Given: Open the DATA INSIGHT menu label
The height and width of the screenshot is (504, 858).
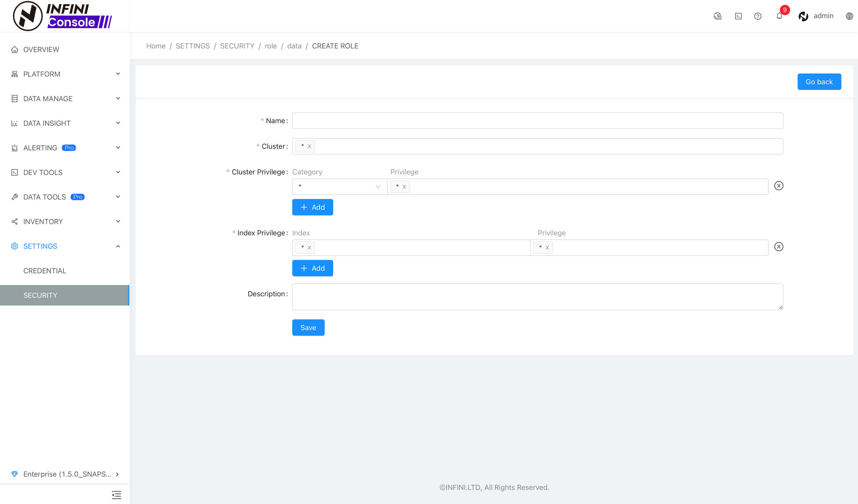Looking at the screenshot, I should [x=47, y=123].
